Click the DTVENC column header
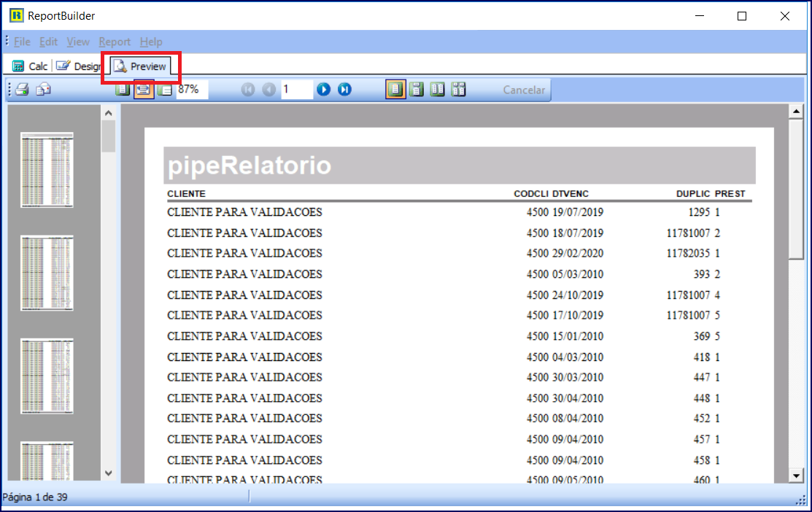812x512 pixels. click(x=571, y=193)
